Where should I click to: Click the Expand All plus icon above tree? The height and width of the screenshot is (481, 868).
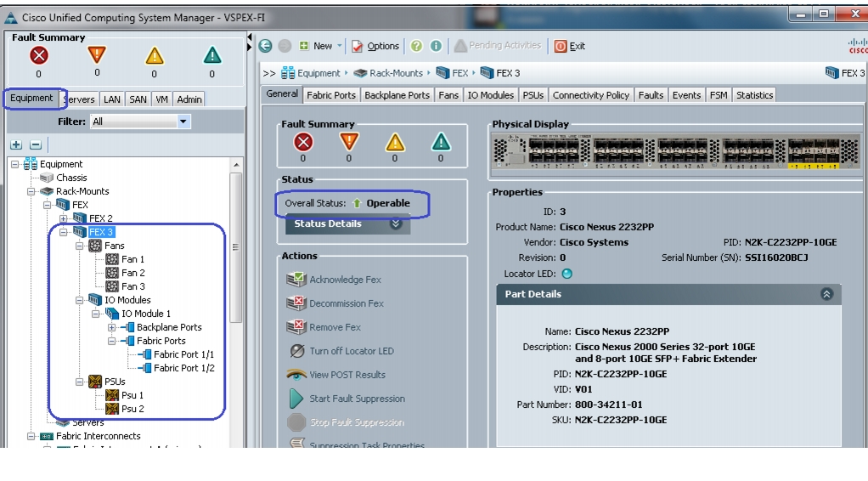[x=16, y=144]
